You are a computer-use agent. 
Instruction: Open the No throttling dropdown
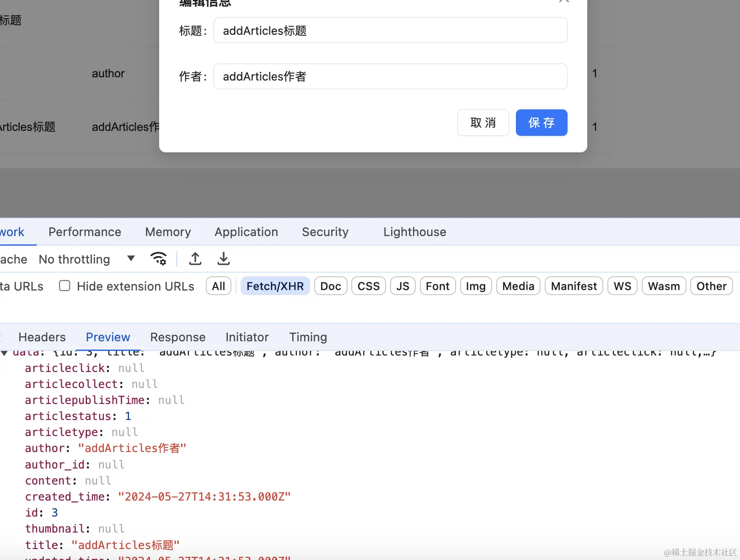pyautogui.click(x=87, y=259)
